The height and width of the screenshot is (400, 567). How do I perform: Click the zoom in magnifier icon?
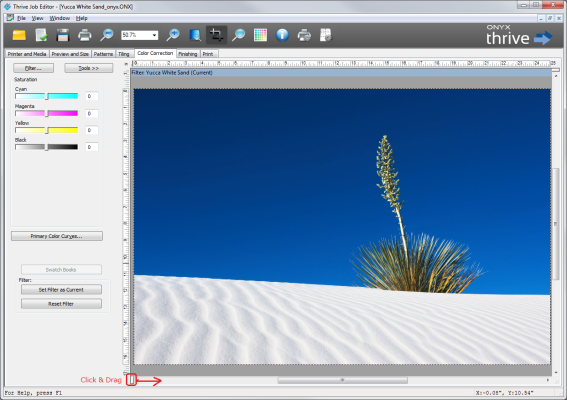point(173,35)
